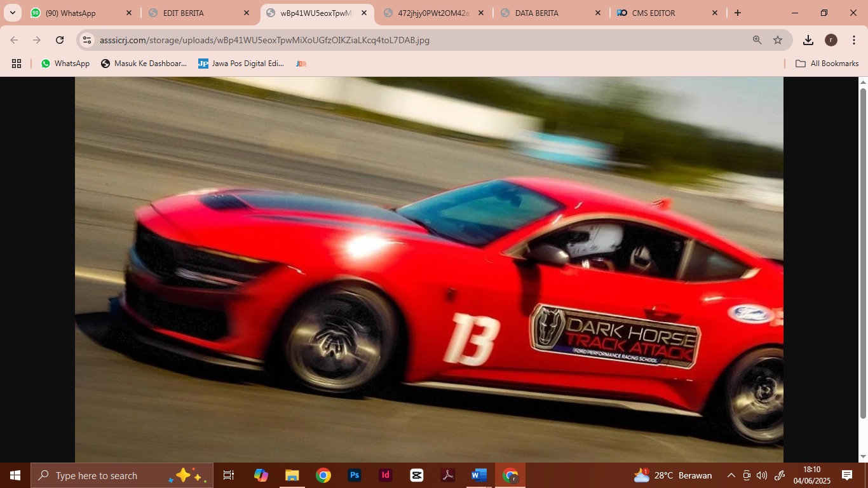Viewport: 868px width, 488px height.
Task: Open the Chrome three-dot menu
Action: click(x=854, y=40)
